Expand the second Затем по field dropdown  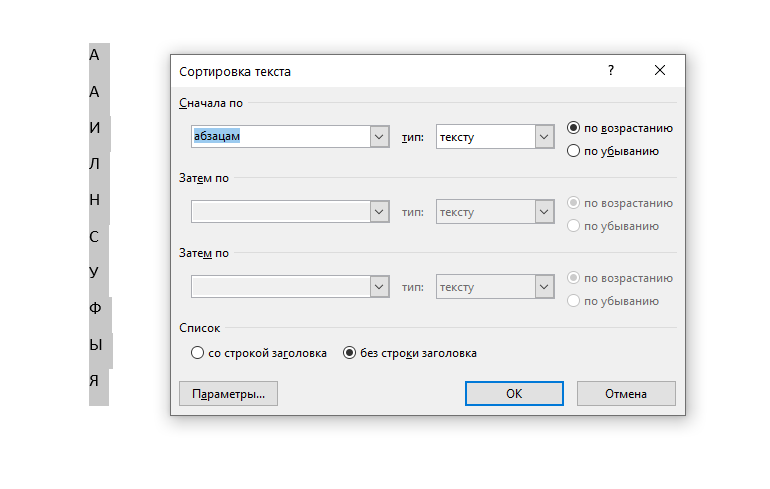[379, 212]
